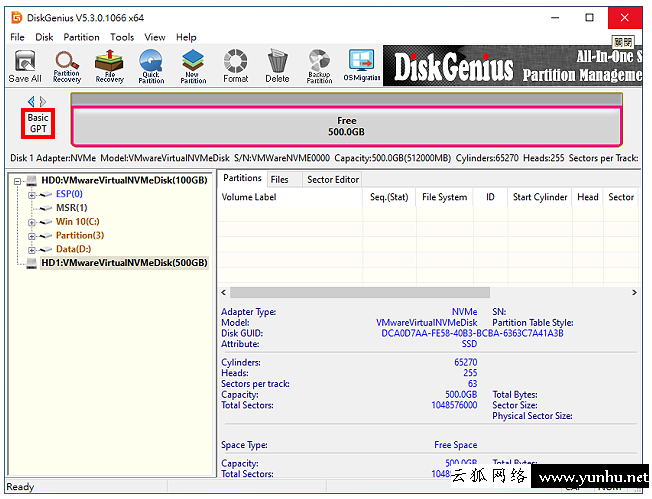Click the partition table horizontal scrollbar thumb

point(360,292)
